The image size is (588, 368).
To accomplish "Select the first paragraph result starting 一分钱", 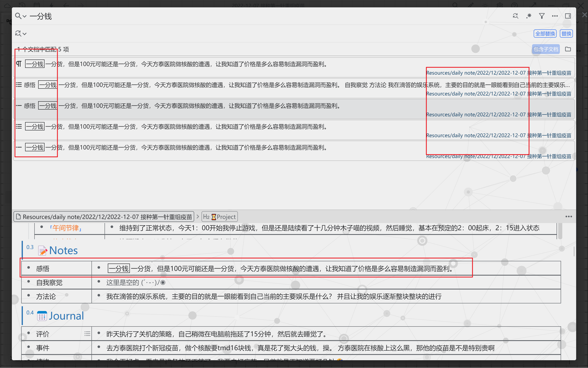I will 294,68.
